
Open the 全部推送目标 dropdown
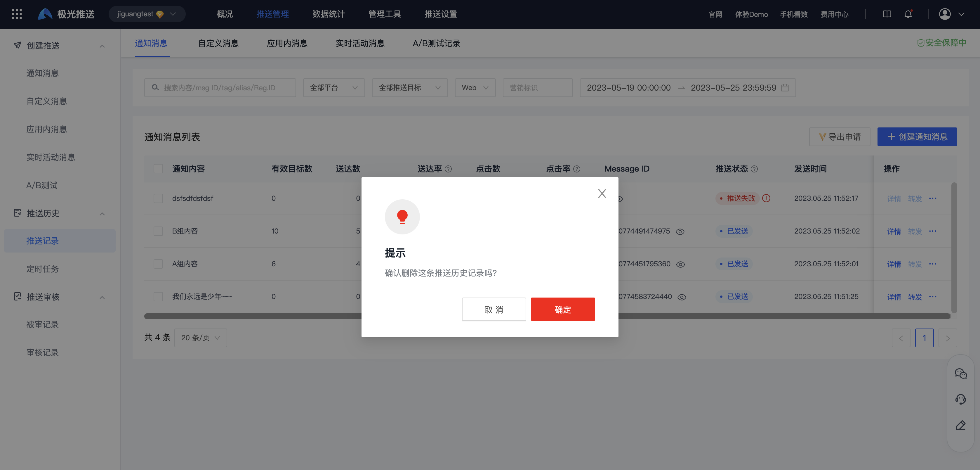coord(410,88)
